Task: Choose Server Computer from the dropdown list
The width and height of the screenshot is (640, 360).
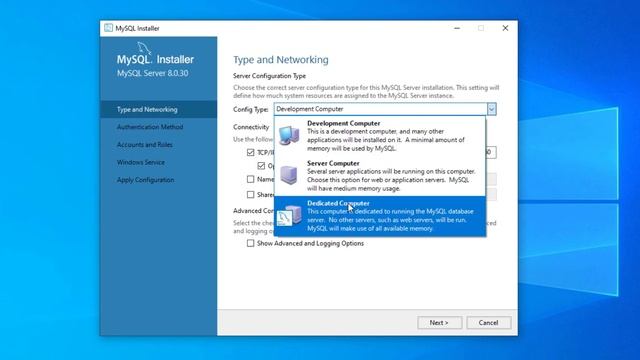Action: tap(380, 176)
